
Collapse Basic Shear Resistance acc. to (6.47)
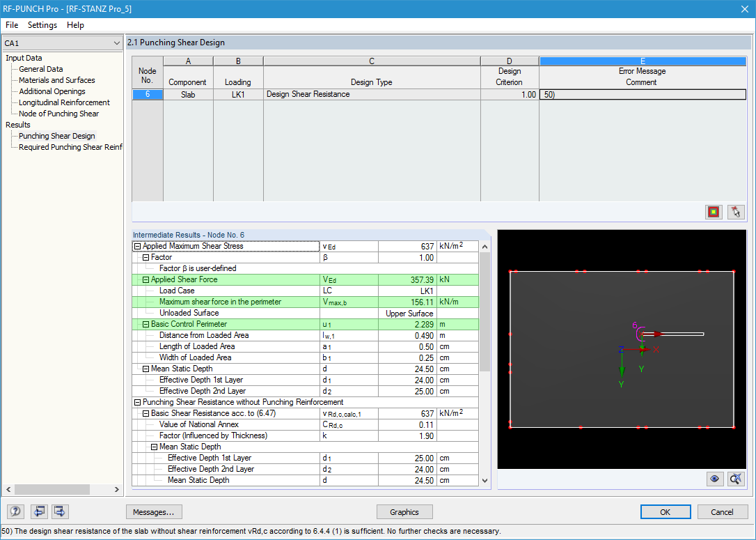145,414
